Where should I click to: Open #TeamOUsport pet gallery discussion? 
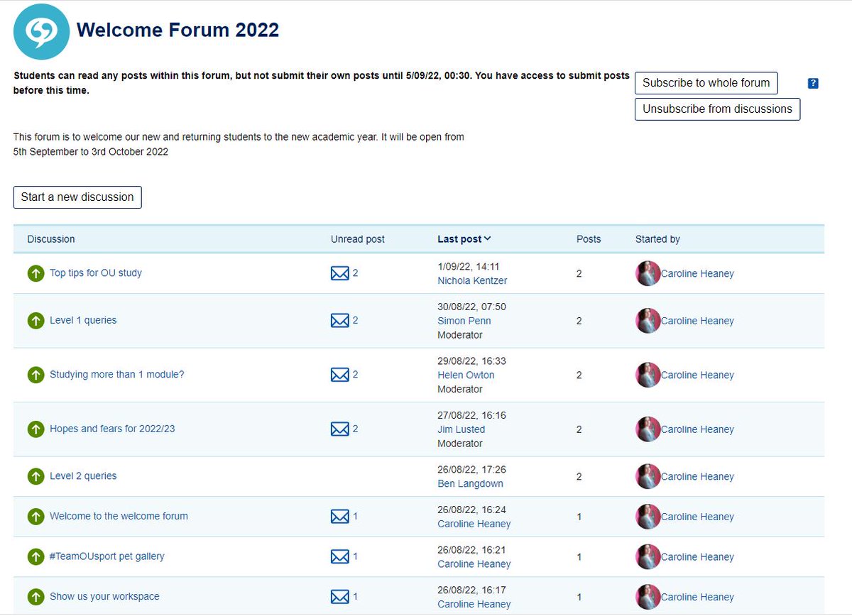coord(107,556)
